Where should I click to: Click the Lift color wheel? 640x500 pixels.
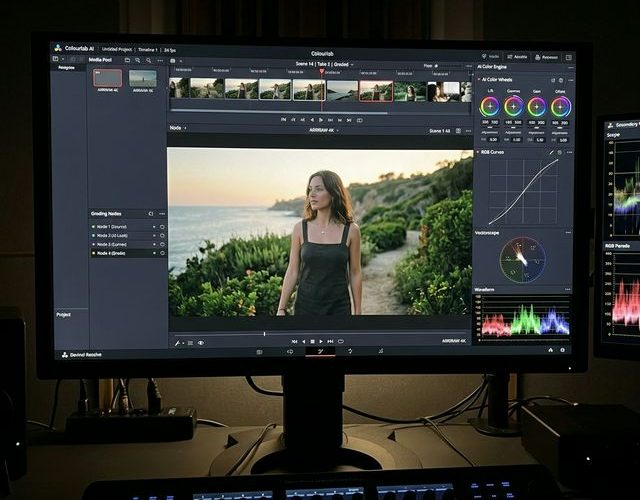click(490, 106)
